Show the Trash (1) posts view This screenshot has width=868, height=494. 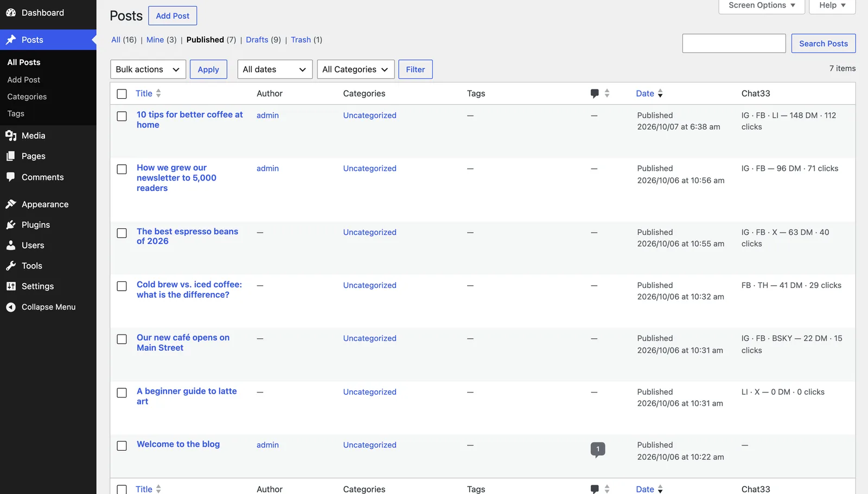click(306, 40)
